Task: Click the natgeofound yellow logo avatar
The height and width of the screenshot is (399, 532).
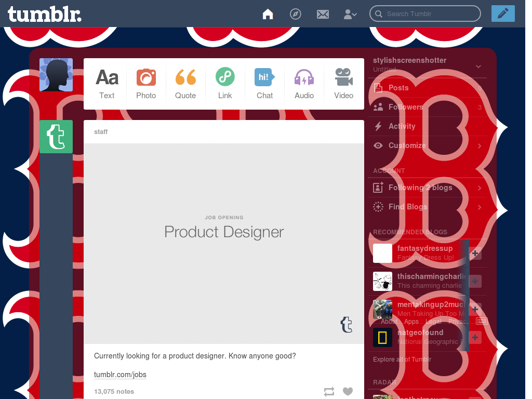Action: 382,337
